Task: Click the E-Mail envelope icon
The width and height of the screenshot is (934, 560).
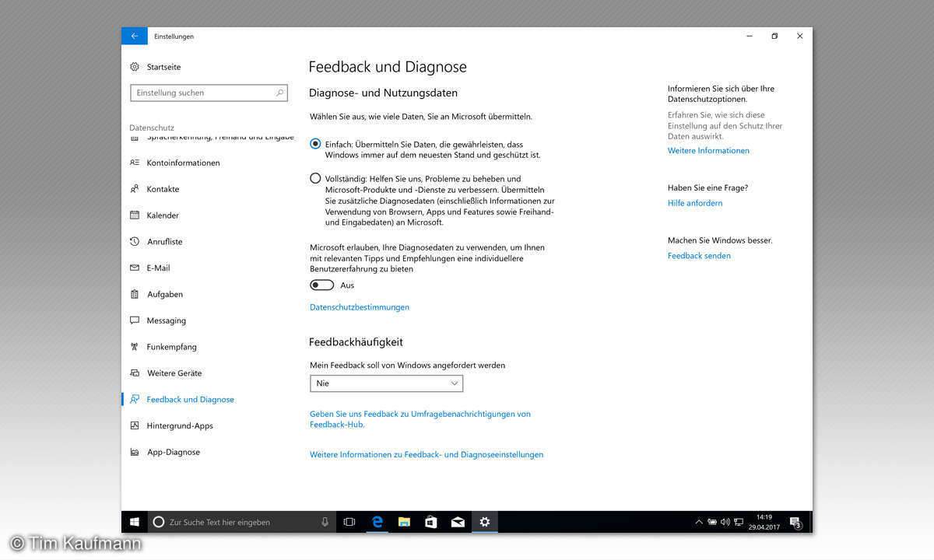Action: (x=135, y=268)
